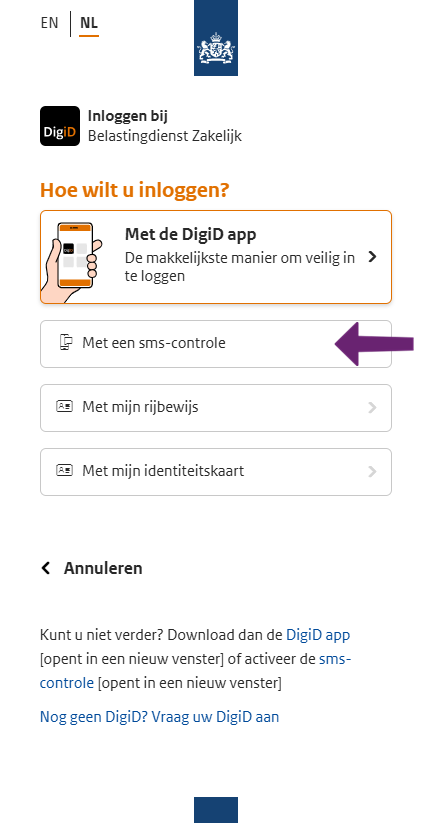The width and height of the screenshot is (429, 823).
Task: Follow Nog geen DigiD? Vraag uw DigiD aan
Action: coord(160,716)
